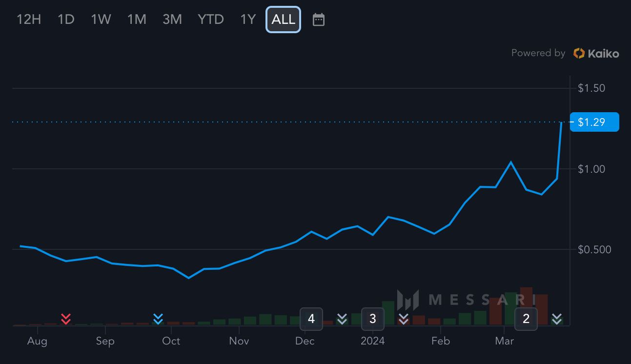Click the Nov axis label
631x364 pixels.
coord(239,341)
